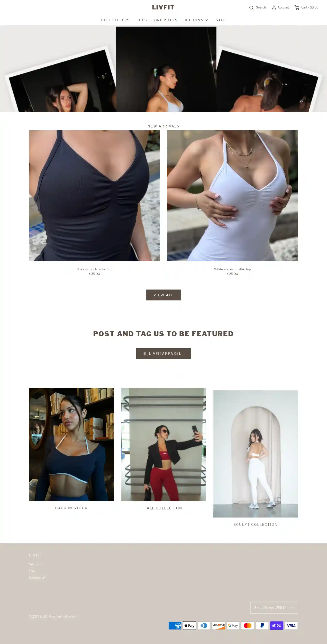
Task: Click the Apple Pay payment icon
Action: coord(189,625)
